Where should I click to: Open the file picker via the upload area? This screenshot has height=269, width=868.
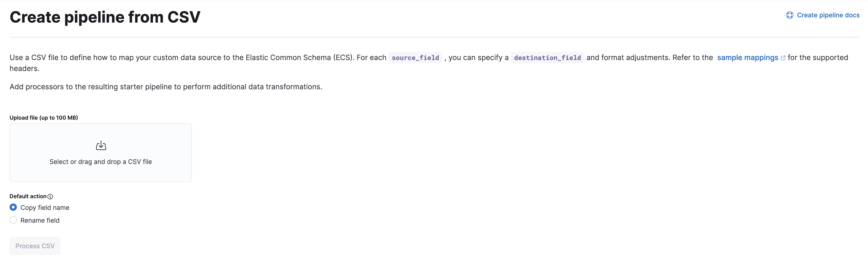coord(101,153)
